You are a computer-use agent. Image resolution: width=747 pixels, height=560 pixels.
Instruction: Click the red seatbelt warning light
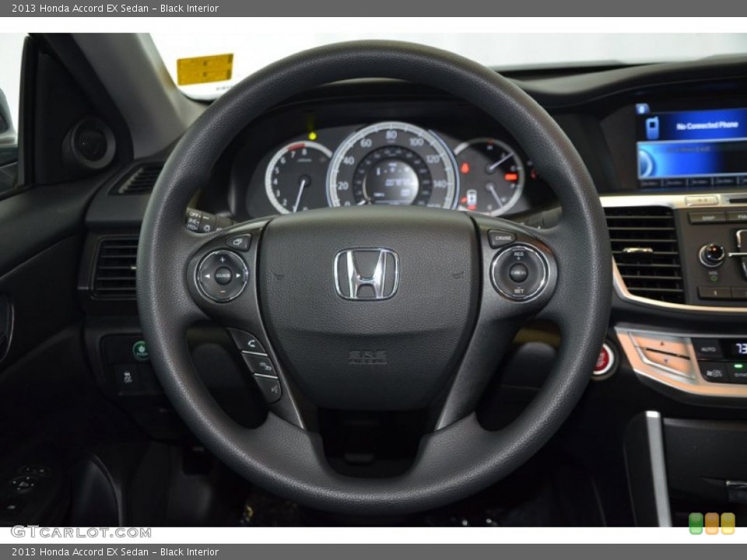click(x=465, y=168)
